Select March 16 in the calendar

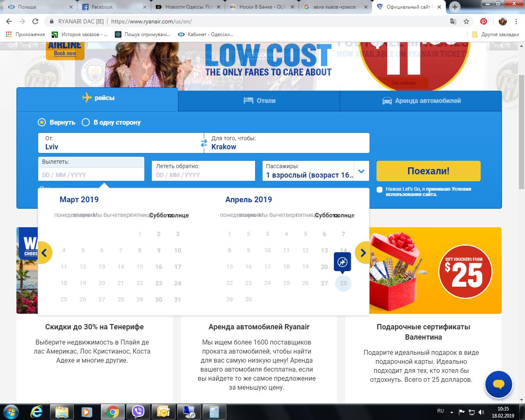[159, 267]
